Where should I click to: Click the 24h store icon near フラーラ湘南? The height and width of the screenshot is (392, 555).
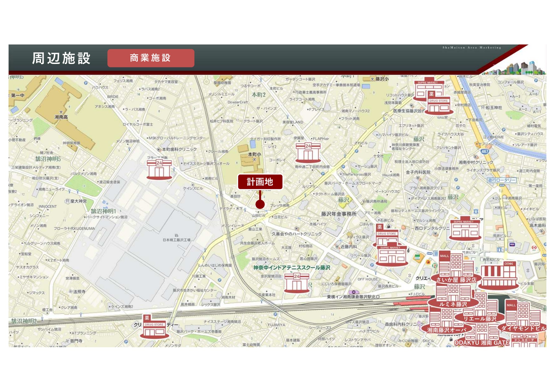coord(159,170)
